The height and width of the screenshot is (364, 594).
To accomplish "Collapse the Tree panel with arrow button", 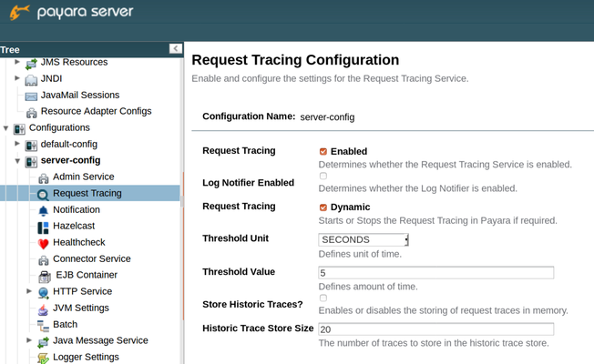I will (x=175, y=49).
